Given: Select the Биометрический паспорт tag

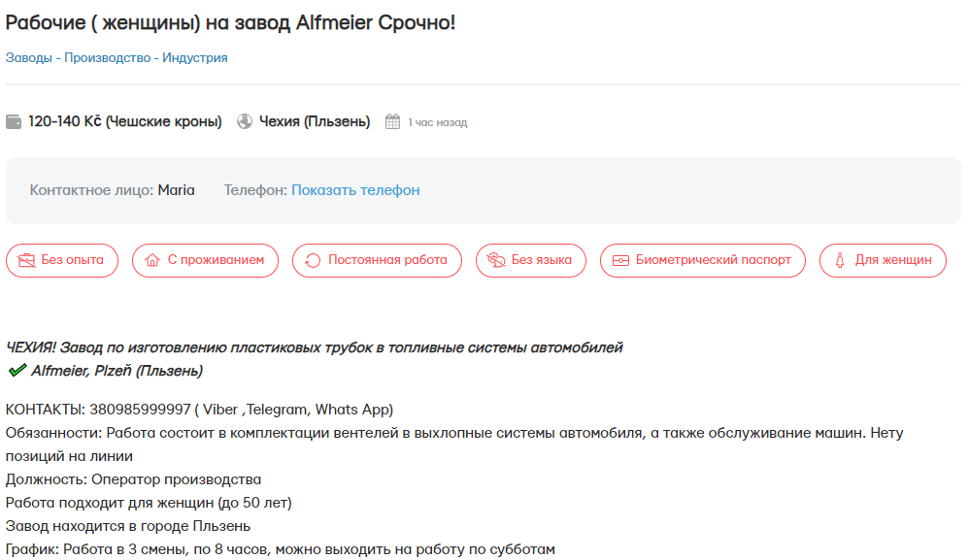Looking at the screenshot, I should (x=702, y=260).
